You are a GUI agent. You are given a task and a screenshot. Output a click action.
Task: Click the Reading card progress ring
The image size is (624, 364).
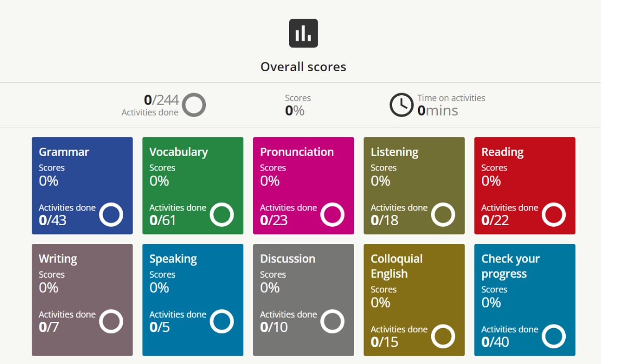(x=553, y=214)
